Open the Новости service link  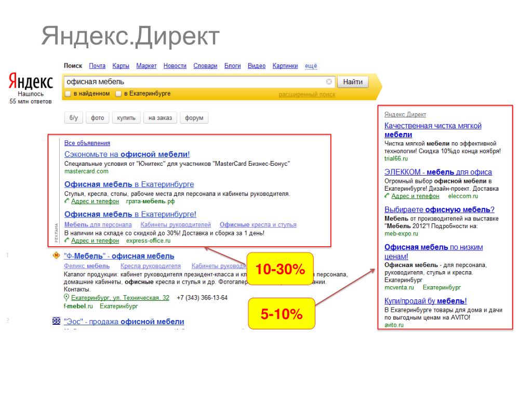(x=175, y=66)
